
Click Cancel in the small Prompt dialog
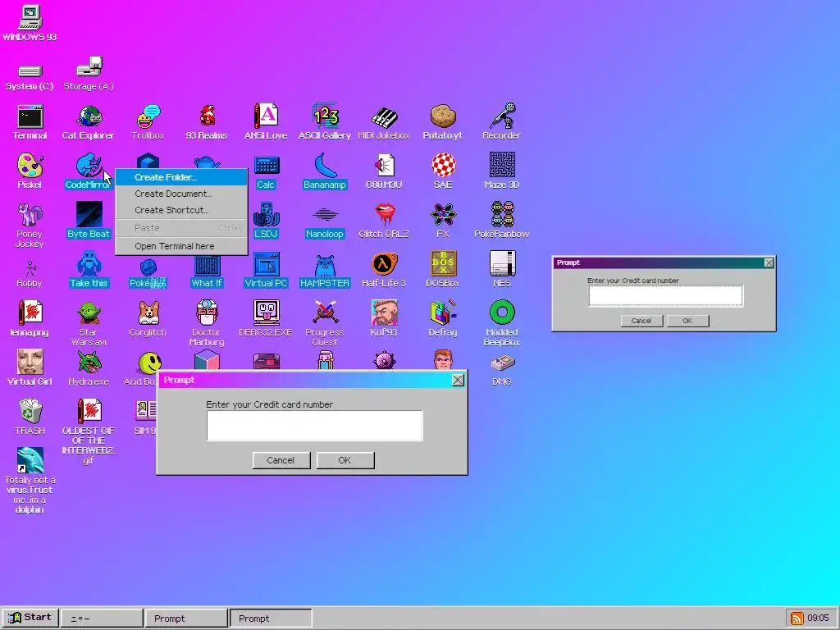pos(641,321)
